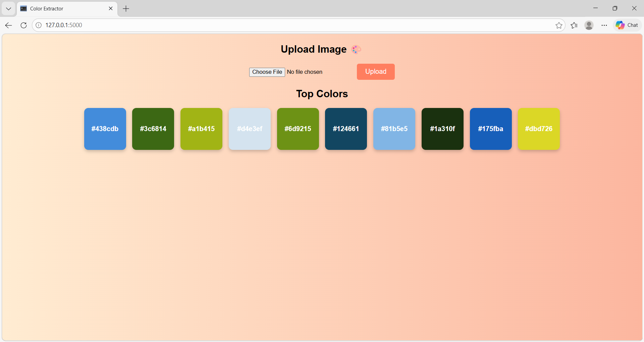Select the #438cdb color swatch
Viewport: 644px width, 342px height.
[x=105, y=129]
